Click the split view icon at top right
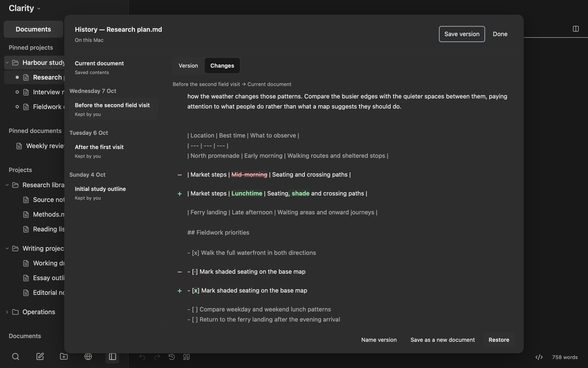Image resolution: width=588 pixels, height=368 pixels. point(576,29)
